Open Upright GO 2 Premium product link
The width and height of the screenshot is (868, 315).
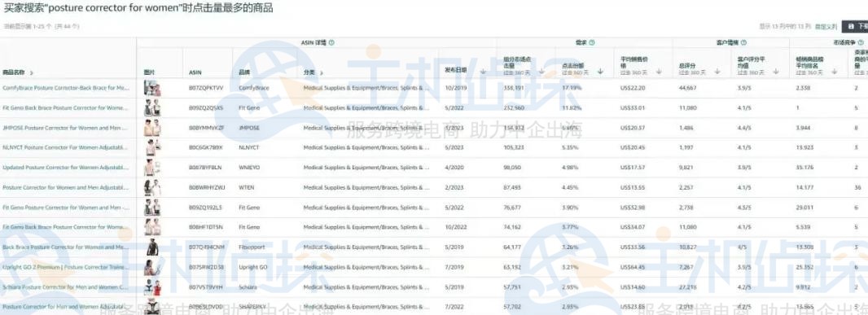click(66, 268)
